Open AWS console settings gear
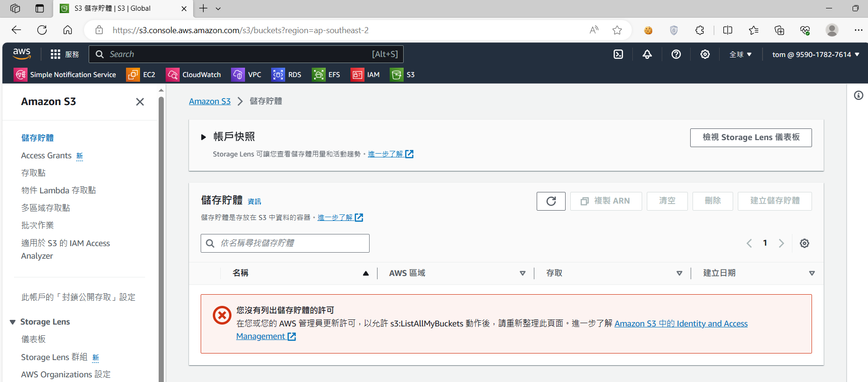Screen dimensions: 868x382 (705, 54)
